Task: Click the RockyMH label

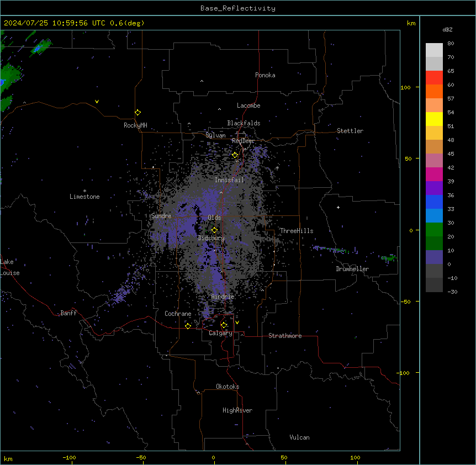Action: 135,125
